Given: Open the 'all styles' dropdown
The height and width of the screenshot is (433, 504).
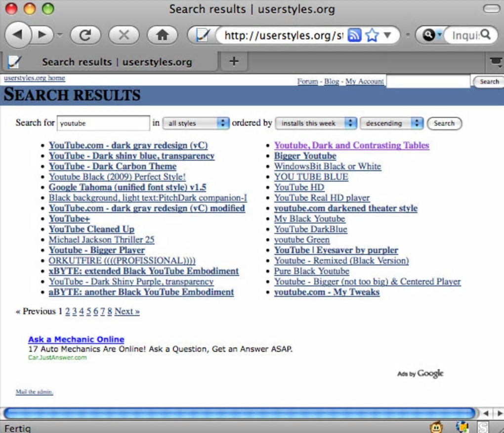Looking at the screenshot, I should pos(196,123).
